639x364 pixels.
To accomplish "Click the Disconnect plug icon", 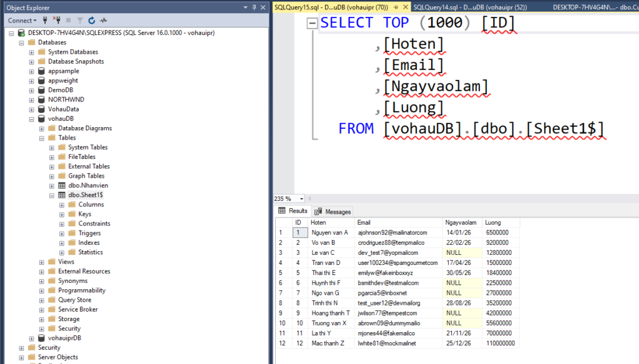I will (57, 21).
